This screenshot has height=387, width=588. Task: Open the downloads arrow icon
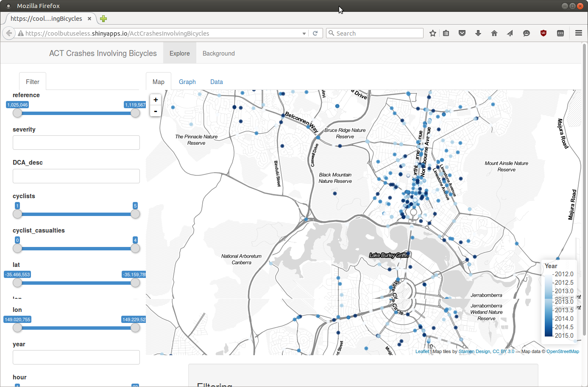478,33
